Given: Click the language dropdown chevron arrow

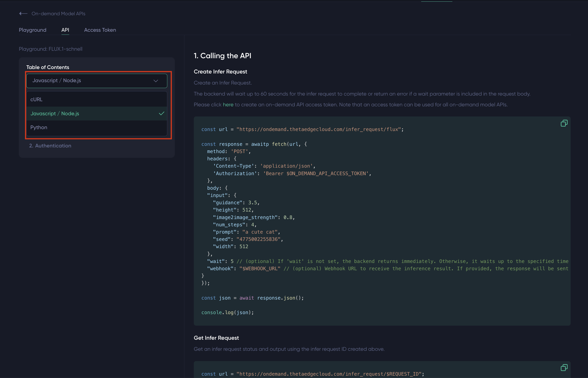Looking at the screenshot, I should point(156,81).
